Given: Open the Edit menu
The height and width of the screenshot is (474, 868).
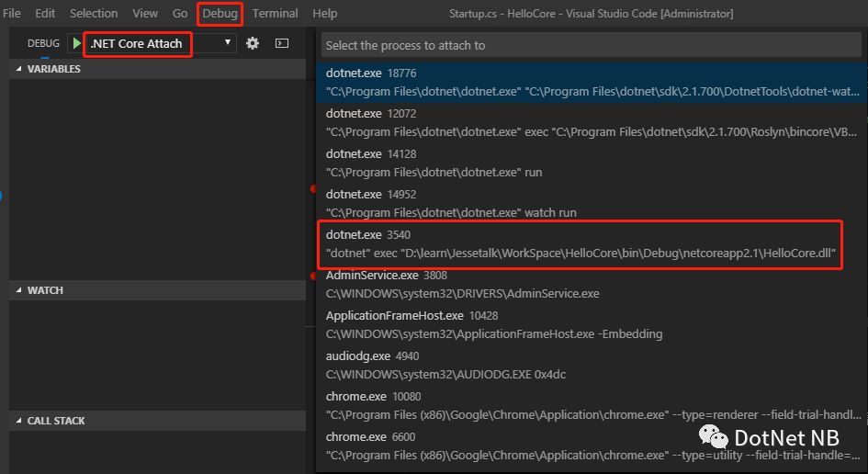Looking at the screenshot, I should (45, 13).
